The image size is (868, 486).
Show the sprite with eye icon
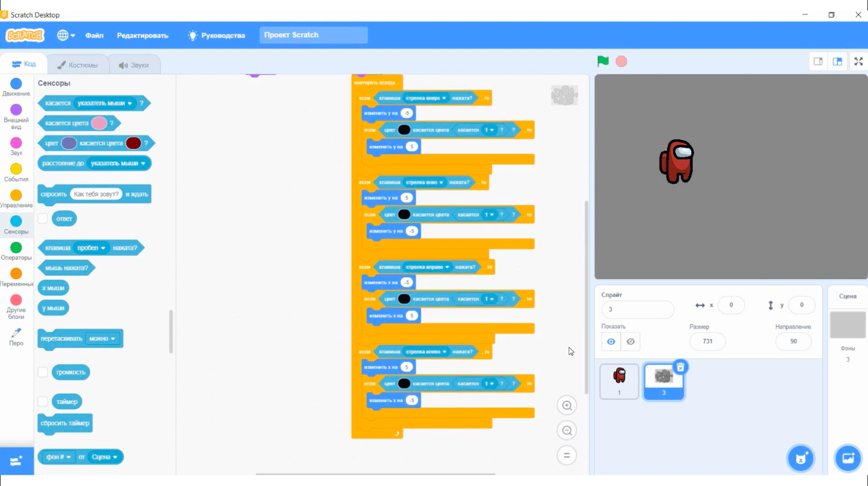[x=611, y=341]
